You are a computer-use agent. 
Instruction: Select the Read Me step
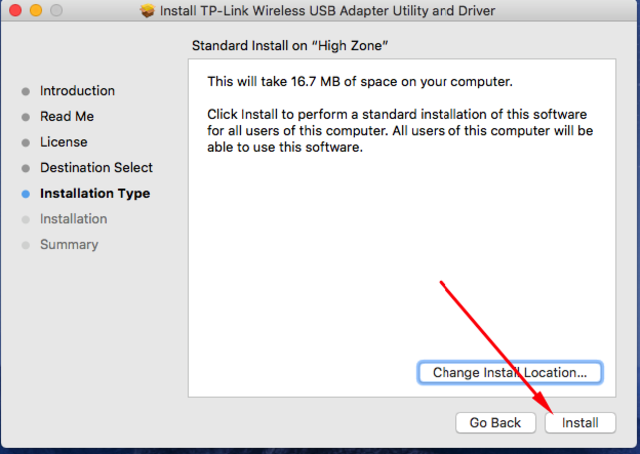[x=67, y=116]
